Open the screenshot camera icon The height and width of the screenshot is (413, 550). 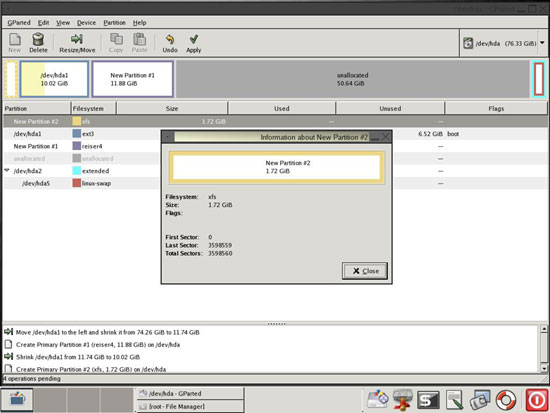479,400
